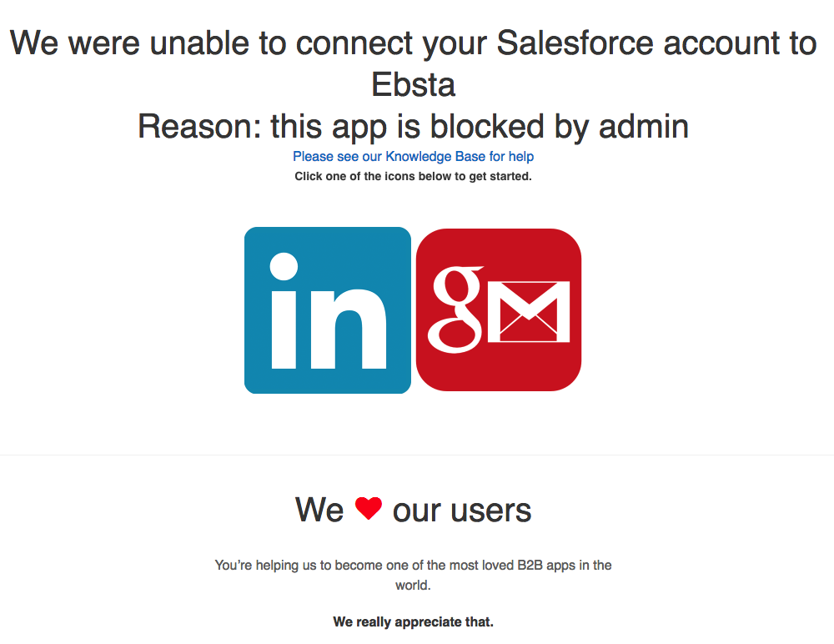Click 'We' before the heart icon

pyautogui.click(x=319, y=510)
